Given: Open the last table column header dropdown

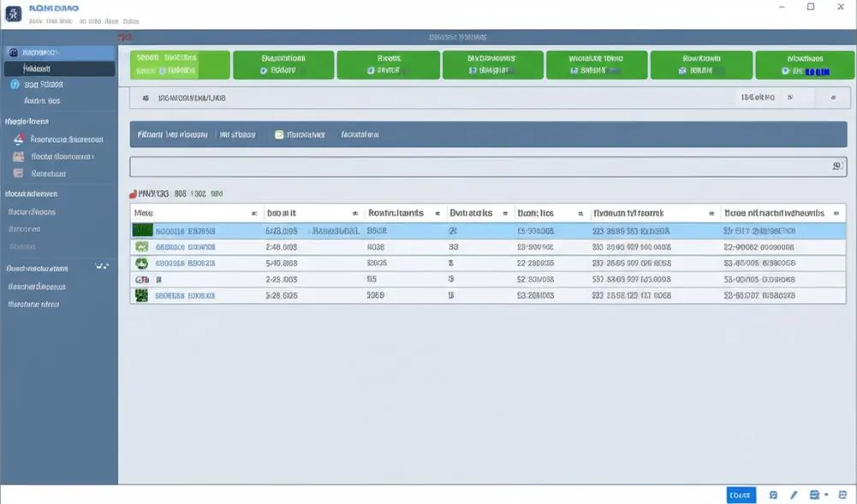Looking at the screenshot, I should coord(836,214).
